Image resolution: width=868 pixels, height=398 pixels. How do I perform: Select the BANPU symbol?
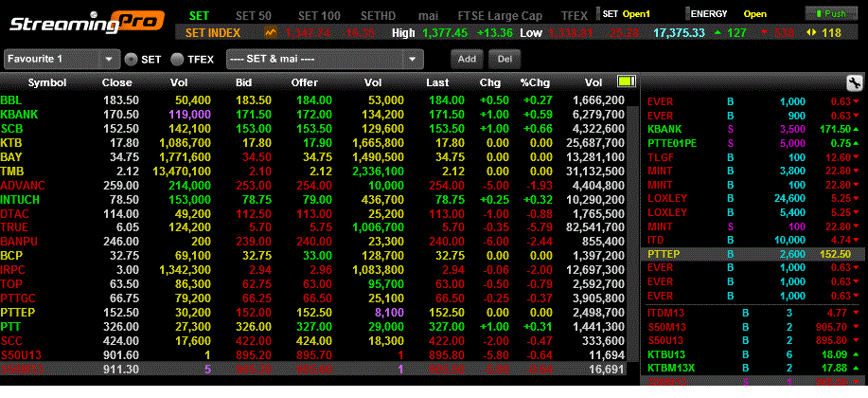click(17, 242)
